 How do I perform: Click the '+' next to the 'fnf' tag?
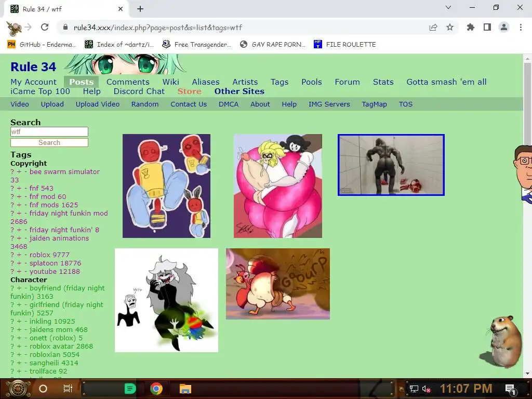tap(19, 188)
